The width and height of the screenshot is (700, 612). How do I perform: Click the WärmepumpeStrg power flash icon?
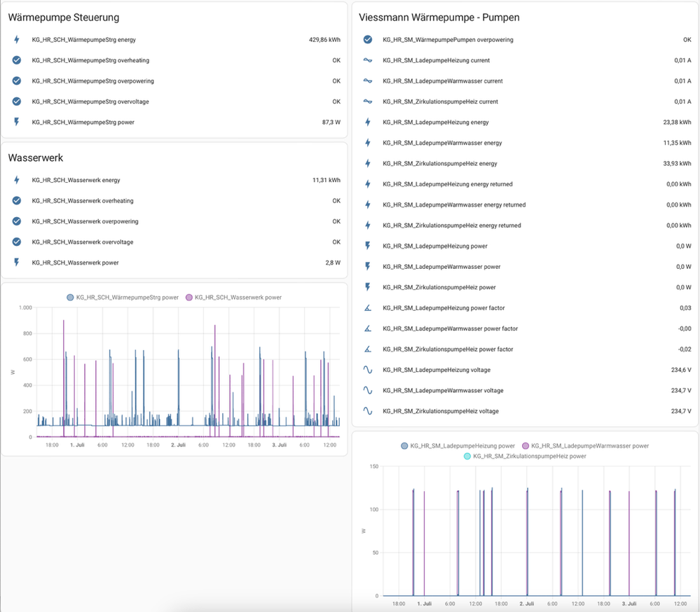(17, 122)
